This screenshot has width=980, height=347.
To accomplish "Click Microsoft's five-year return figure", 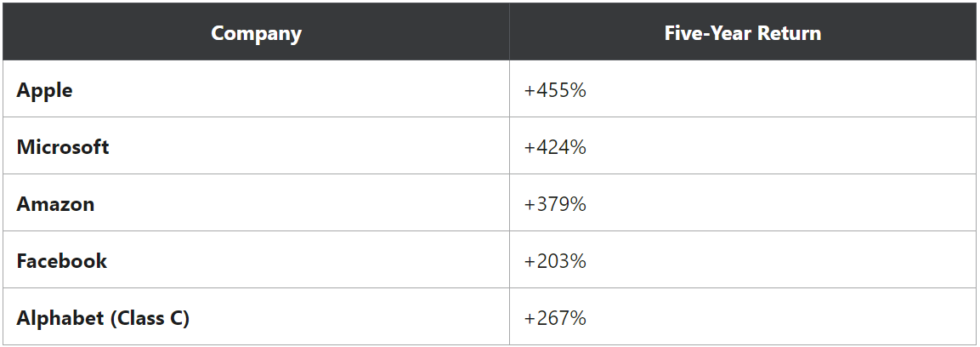I will click(555, 147).
